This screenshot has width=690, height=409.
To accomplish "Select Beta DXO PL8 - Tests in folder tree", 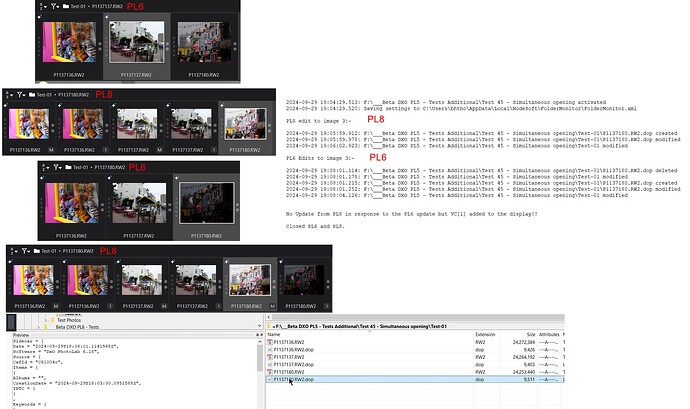I will (x=77, y=327).
